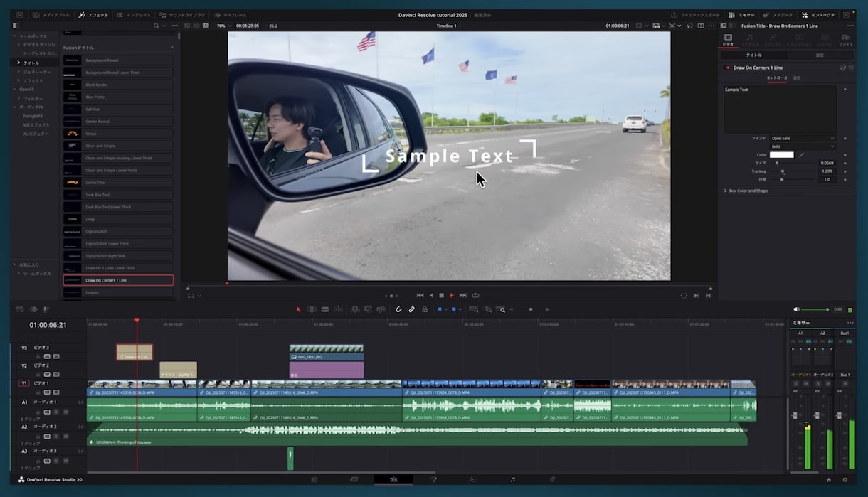The image size is (868, 497).
Task: Toggle the Inspector (インスペクタ) panel button
Action: 818,15
